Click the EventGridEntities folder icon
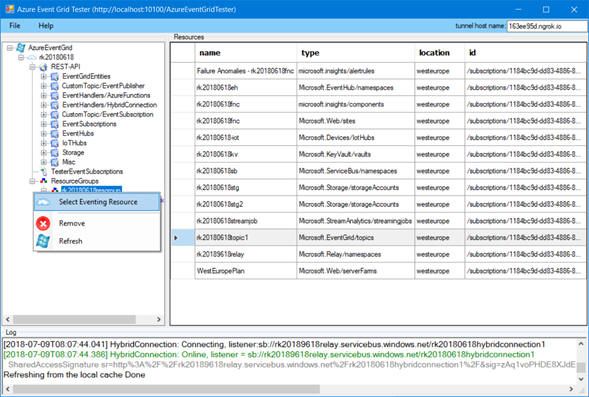This screenshot has width=589, height=397. 54,77
